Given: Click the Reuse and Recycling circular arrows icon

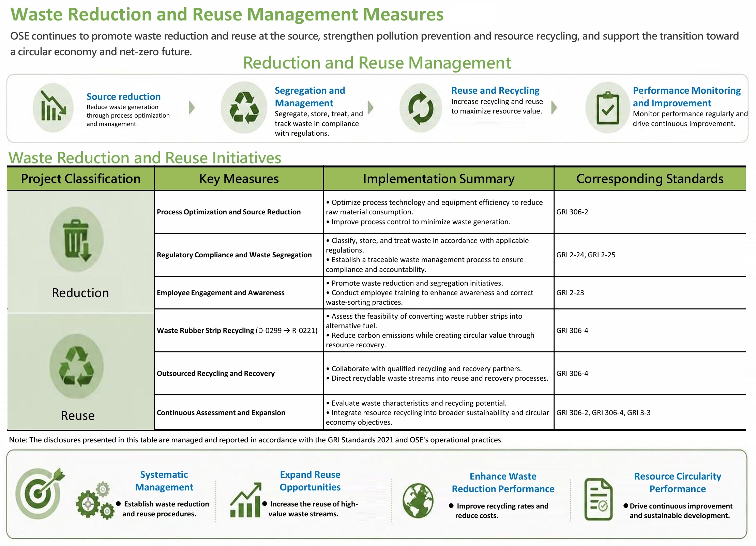Looking at the screenshot, I should (421, 108).
